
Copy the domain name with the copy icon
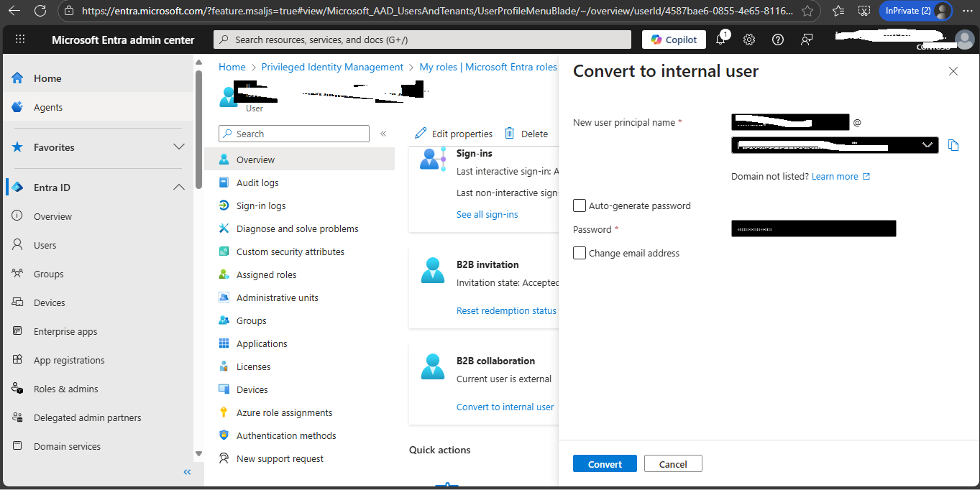953,145
